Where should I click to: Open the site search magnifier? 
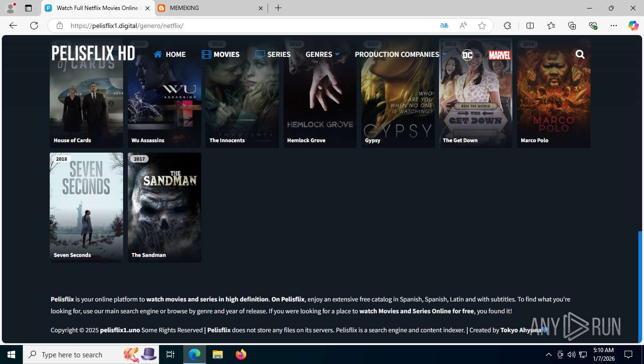point(580,55)
